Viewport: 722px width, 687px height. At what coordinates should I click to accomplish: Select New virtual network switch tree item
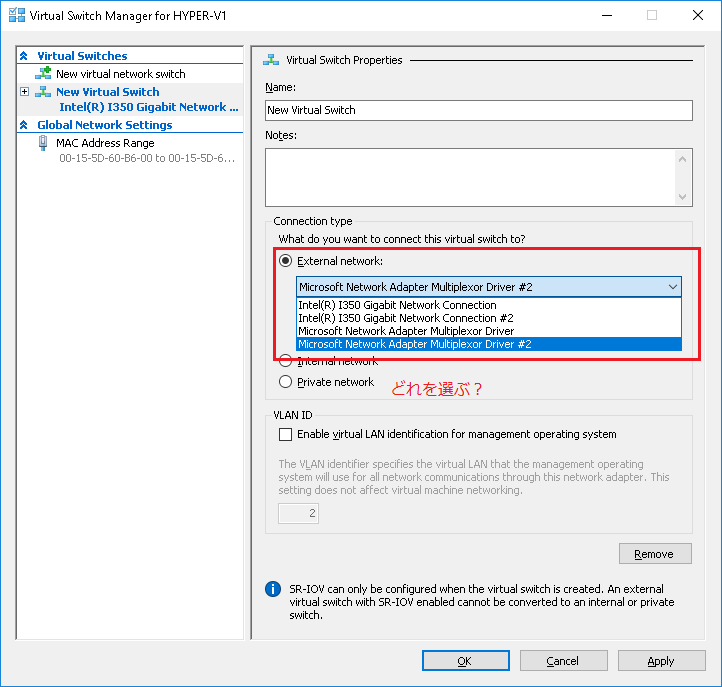(x=121, y=74)
